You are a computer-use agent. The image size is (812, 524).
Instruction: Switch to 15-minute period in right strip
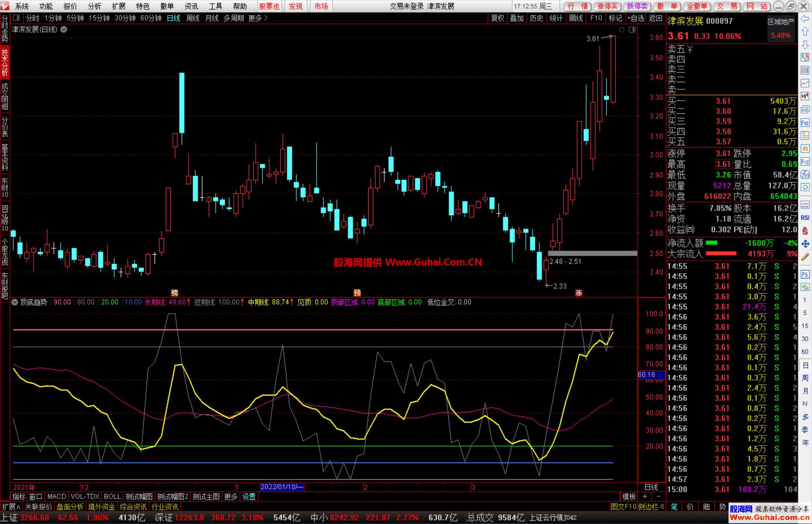[x=805, y=326]
